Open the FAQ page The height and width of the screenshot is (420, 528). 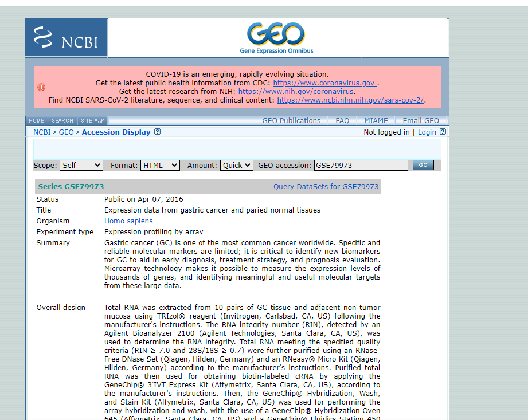coord(342,120)
